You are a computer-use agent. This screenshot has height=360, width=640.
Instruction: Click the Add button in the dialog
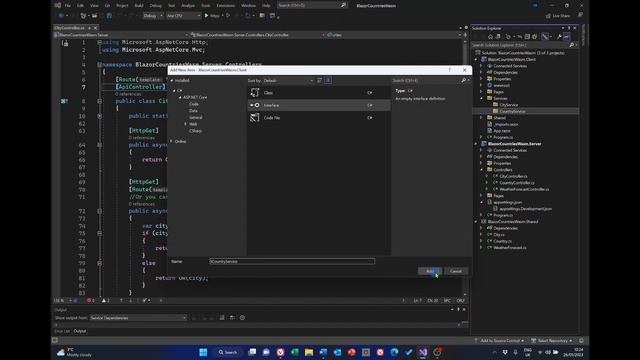(x=429, y=271)
